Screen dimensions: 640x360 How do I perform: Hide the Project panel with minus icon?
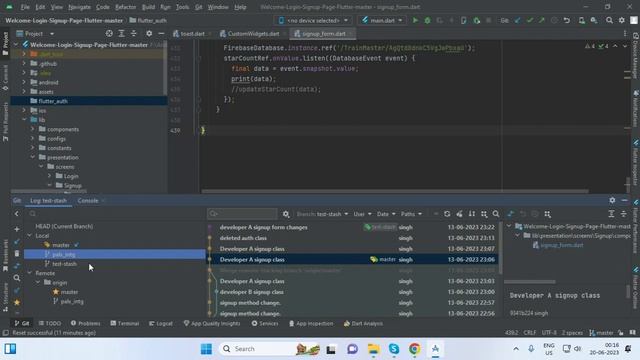click(161, 33)
